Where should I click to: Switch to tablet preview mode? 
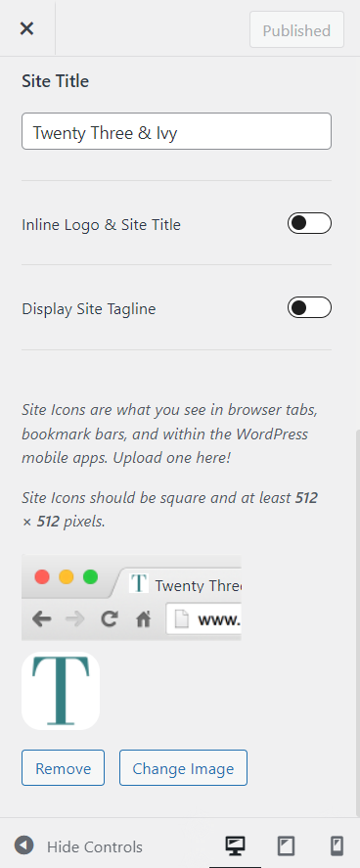[286, 845]
